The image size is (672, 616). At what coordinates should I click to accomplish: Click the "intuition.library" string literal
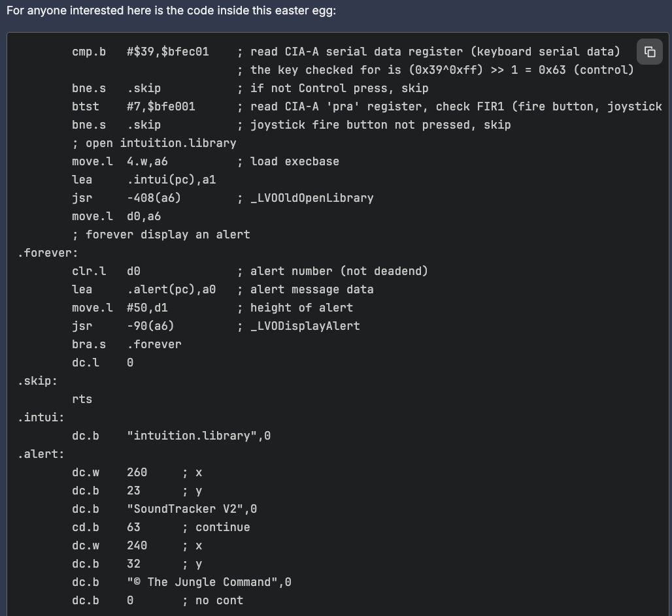click(195, 436)
